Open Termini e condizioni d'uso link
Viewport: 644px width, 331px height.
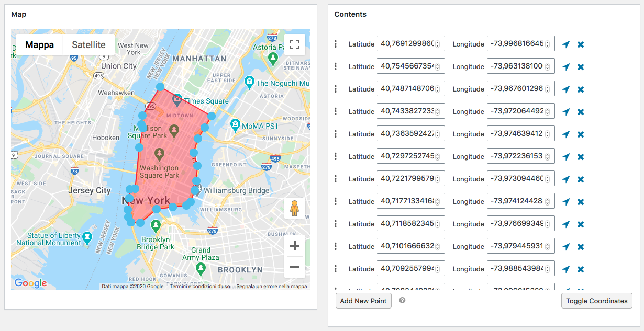(200, 287)
